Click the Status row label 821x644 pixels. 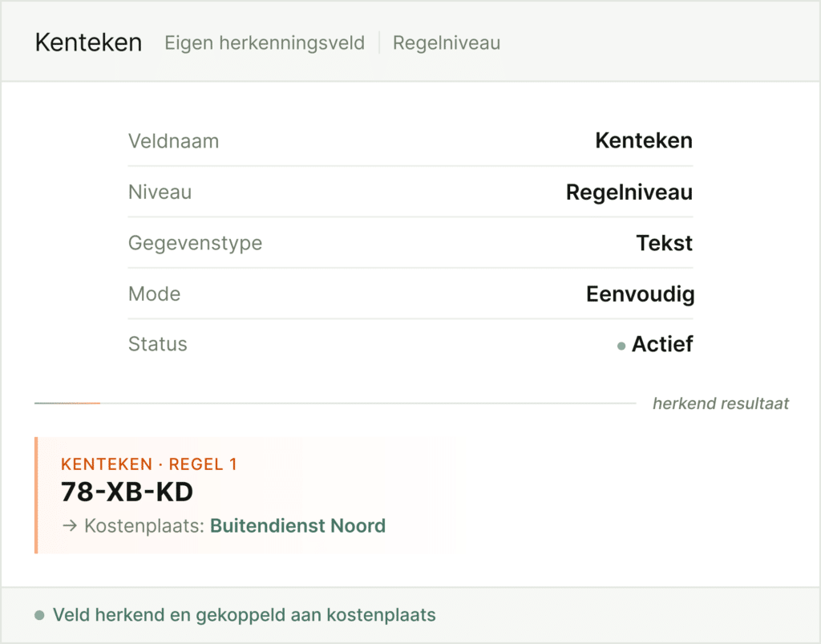pyautogui.click(x=157, y=344)
